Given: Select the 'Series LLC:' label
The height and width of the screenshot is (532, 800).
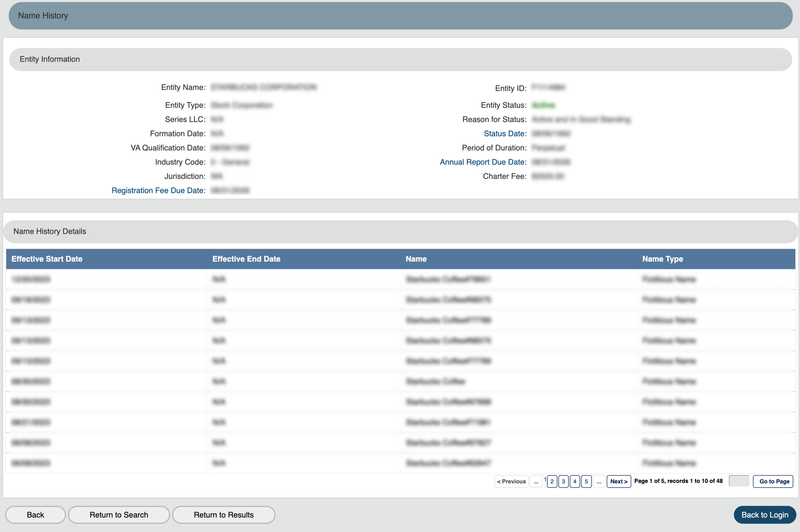Looking at the screenshot, I should [185, 119].
